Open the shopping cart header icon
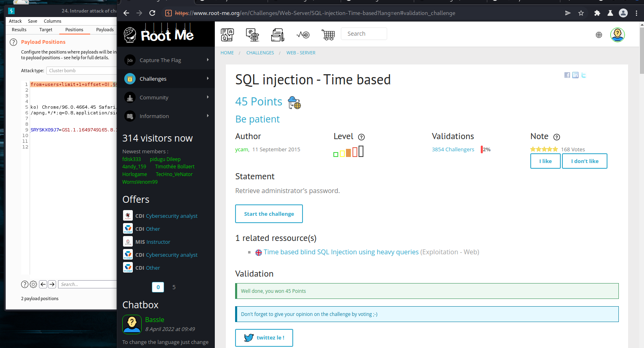Viewport: 644px width, 348px height. click(x=328, y=35)
